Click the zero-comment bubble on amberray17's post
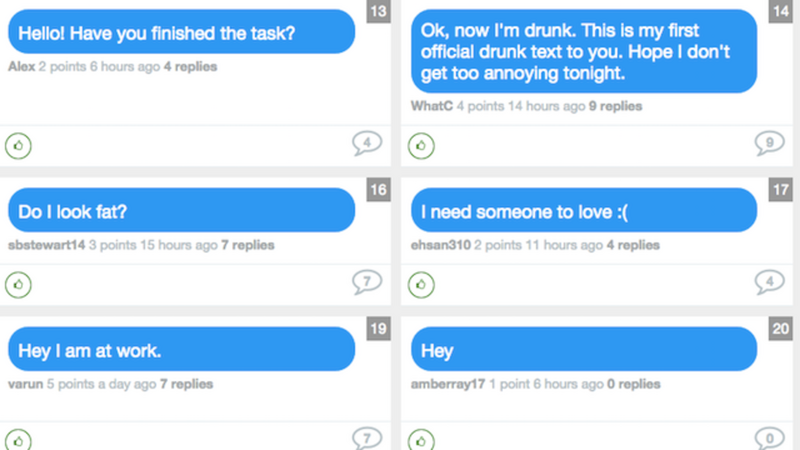The height and width of the screenshot is (450, 800). coord(769,438)
